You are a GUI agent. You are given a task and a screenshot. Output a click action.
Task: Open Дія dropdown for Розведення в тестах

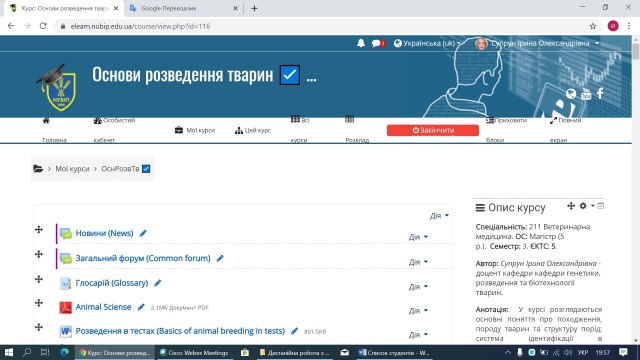[x=418, y=335]
